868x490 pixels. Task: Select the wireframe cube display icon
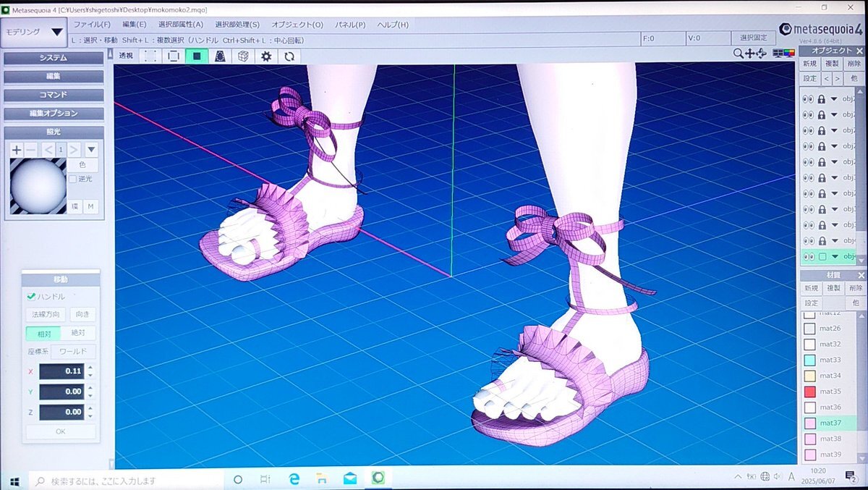[244, 56]
